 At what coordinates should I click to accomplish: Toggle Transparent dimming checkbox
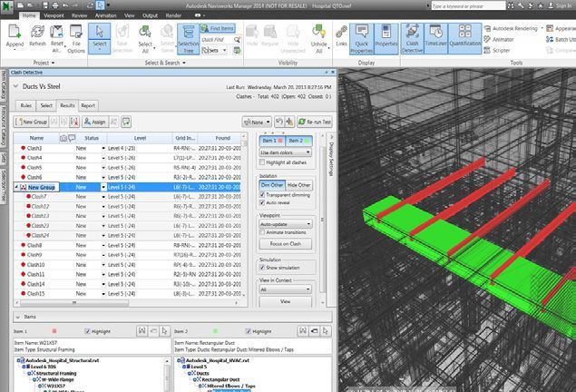(262, 194)
